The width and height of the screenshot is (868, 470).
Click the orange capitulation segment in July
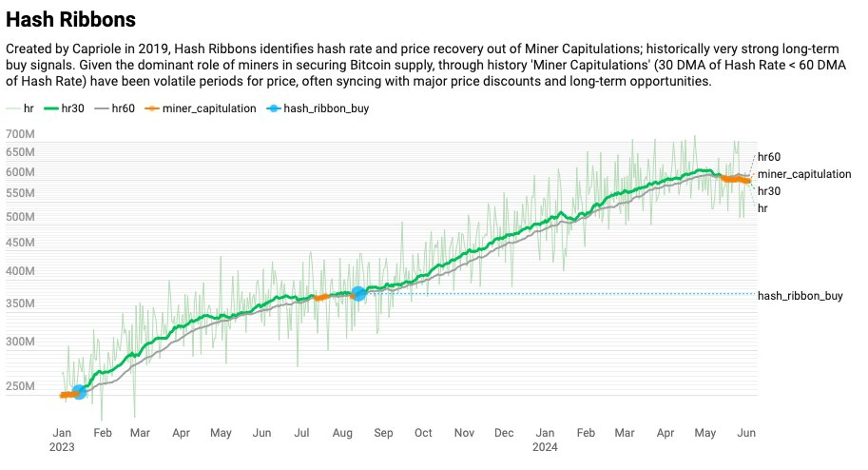[321, 298]
